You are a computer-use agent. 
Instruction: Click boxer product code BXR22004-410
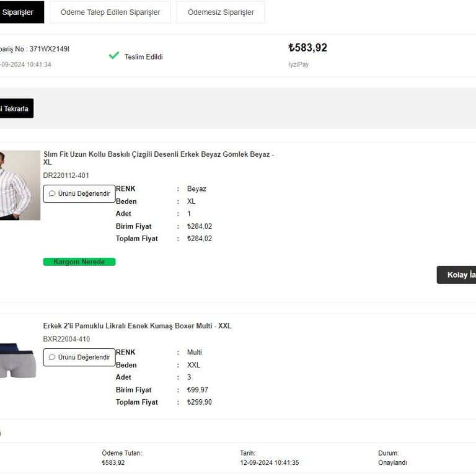[x=66, y=339]
